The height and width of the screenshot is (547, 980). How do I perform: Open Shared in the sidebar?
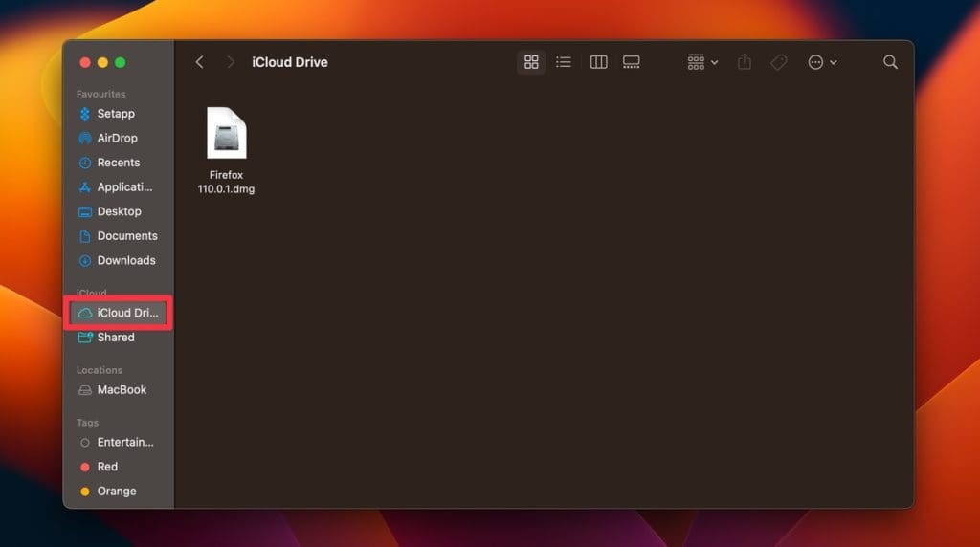[x=118, y=338]
